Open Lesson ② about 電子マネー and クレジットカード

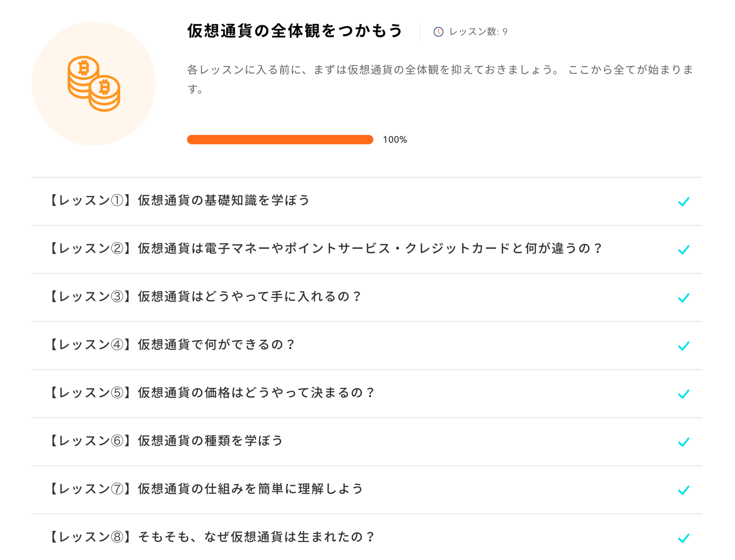click(x=325, y=248)
